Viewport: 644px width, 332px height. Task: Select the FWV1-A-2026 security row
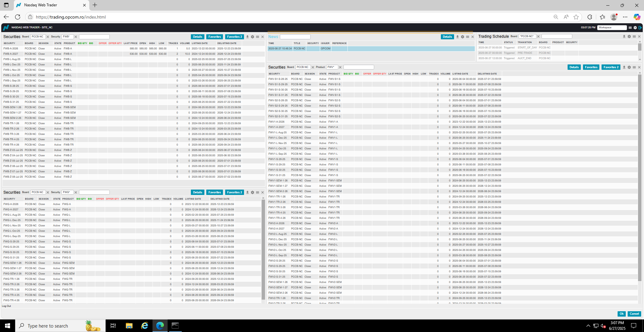[x=452, y=122]
